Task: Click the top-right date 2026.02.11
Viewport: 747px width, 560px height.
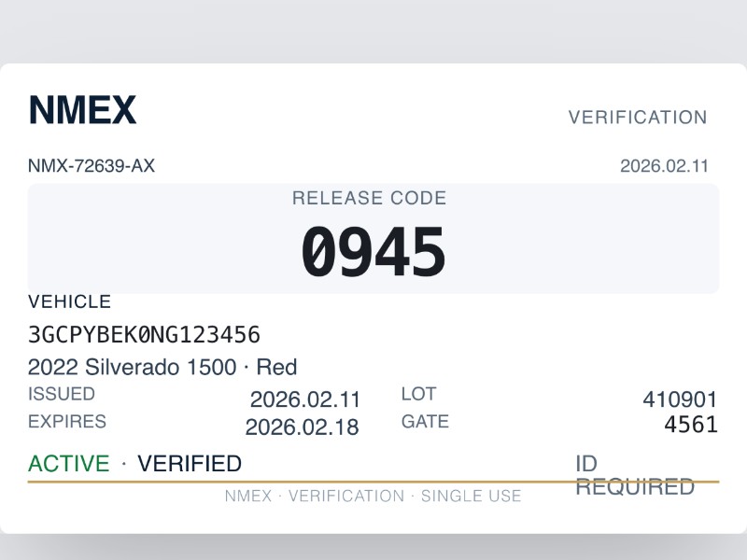Action: click(664, 166)
